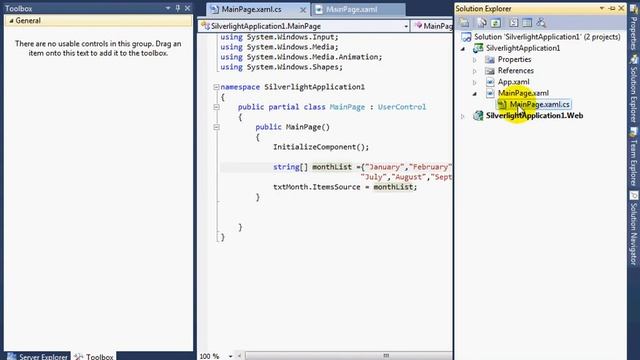
Task: Click the last icon in Solution Explorer toolbar
Action: pyautogui.click(x=541, y=22)
